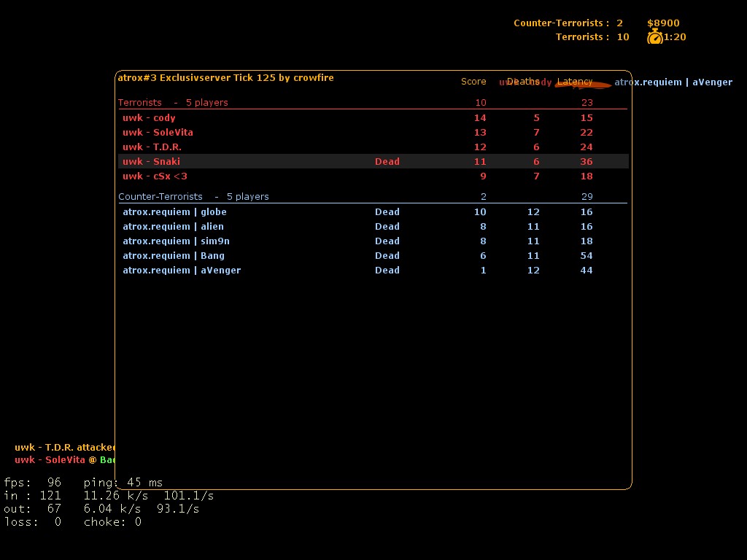Select player atrox.requiem | alien
Image resolution: width=747 pixels, height=560 pixels.
173,227
